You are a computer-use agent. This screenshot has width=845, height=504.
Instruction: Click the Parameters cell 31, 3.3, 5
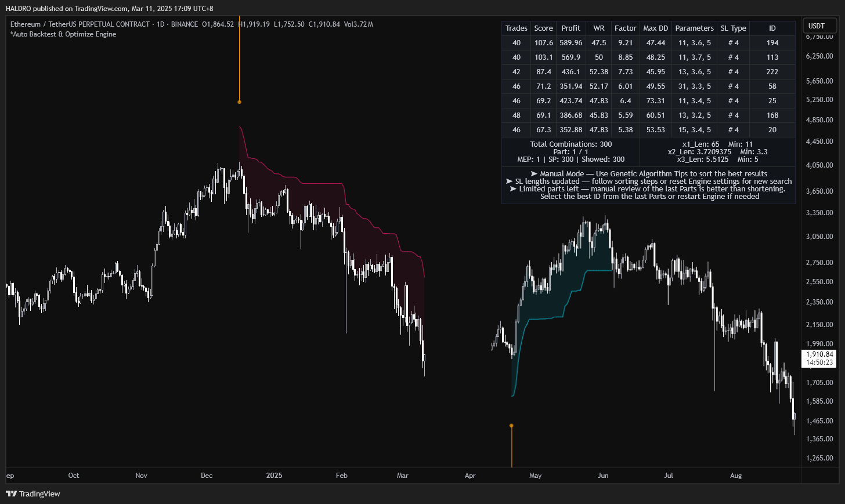[695, 86]
